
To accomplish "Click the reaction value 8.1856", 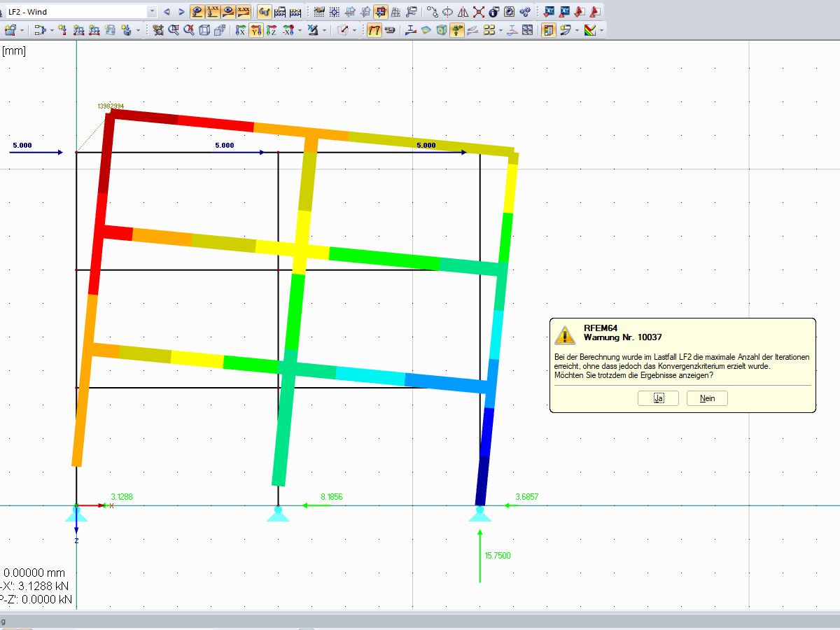I will [332, 497].
